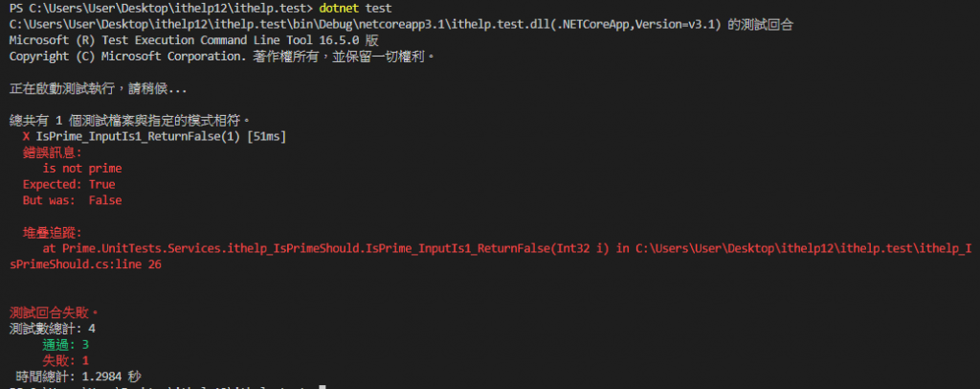
Task: Click the red 失敗: 1 failed count
Action: click(66, 361)
